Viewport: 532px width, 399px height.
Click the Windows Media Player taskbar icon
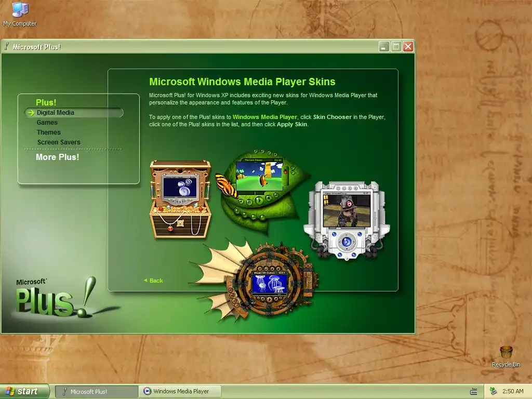click(147, 391)
